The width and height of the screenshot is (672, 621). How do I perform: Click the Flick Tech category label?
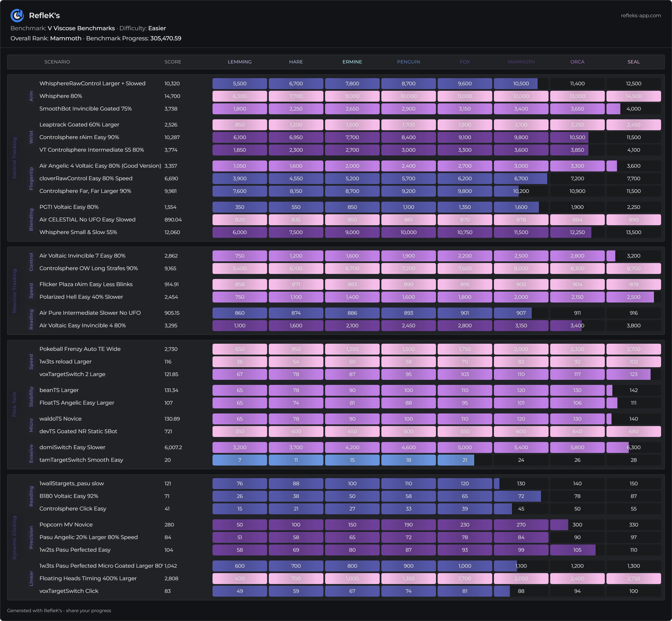(x=14, y=404)
